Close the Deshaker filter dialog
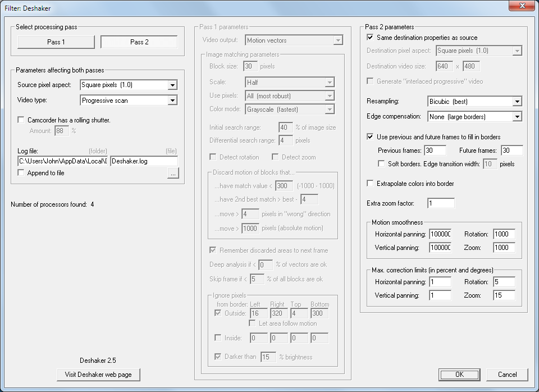 tap(522, 6)
